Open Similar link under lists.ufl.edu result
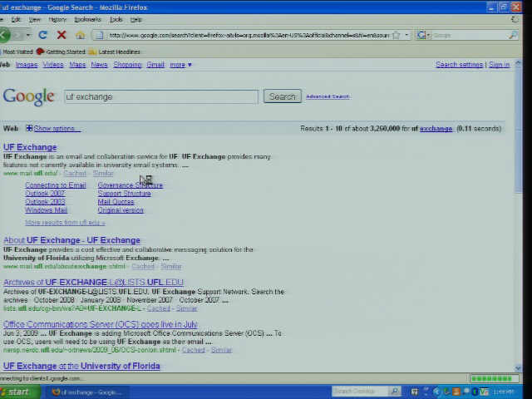The image size is (532, 399). coord(186,308)
